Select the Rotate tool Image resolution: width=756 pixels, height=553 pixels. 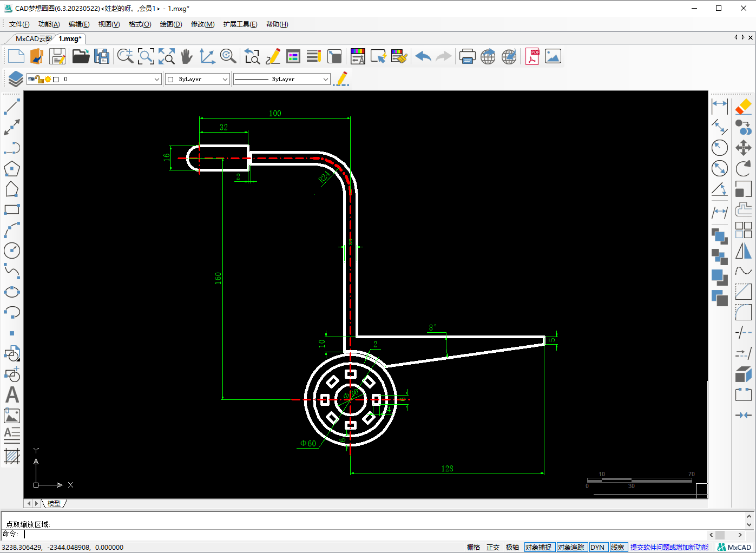pos(744,168)
